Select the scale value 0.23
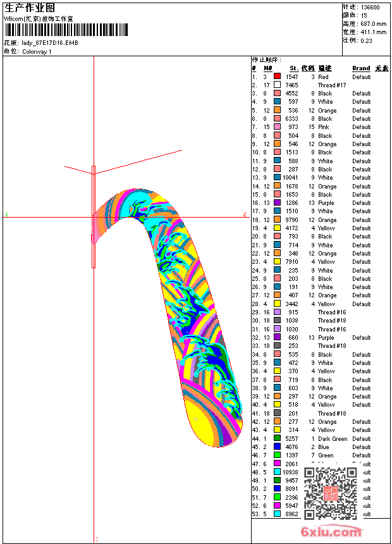Image resolution: width=392 pixels, height=544 pixels. [x=366, y=40]
